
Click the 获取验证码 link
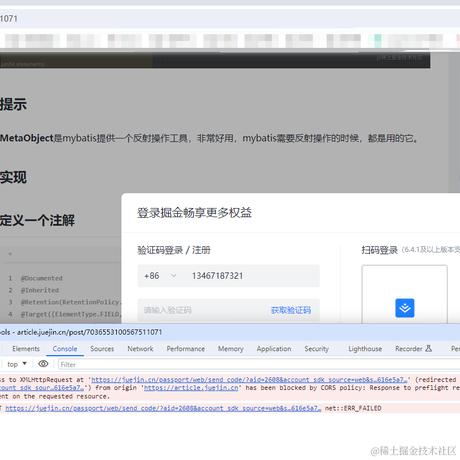(291, 310)
